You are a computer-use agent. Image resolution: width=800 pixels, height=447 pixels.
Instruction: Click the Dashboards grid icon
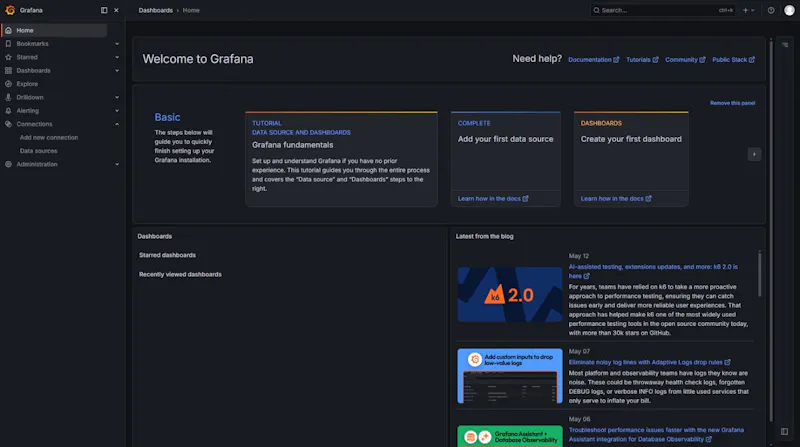8,70
